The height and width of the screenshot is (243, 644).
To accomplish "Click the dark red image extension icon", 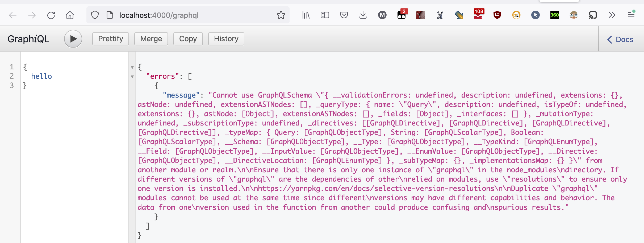I will [421, 15].
